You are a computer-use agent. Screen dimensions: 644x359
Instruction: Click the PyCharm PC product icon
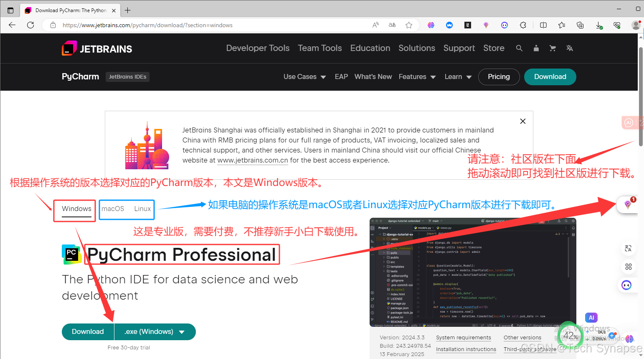click(71, 255)
